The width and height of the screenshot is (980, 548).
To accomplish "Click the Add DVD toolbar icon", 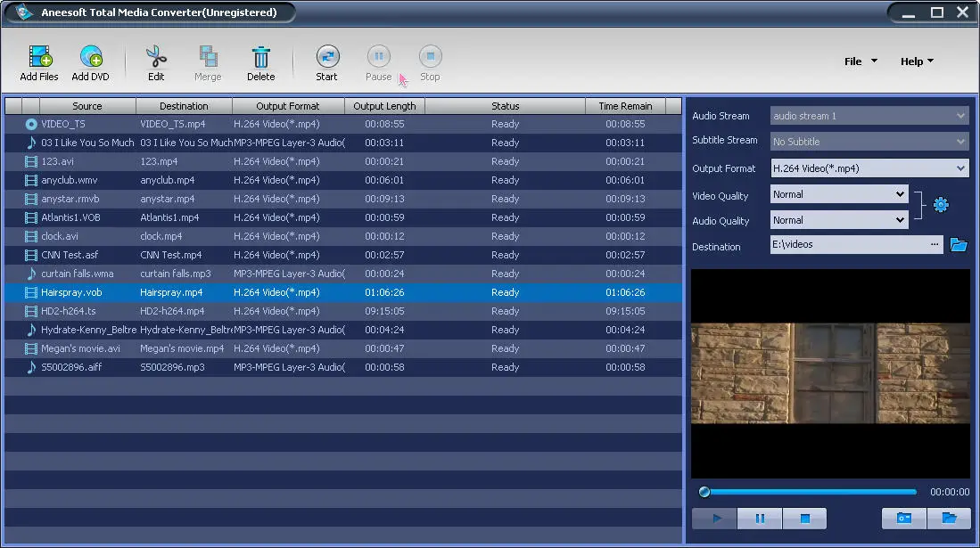I will point(91,57).
